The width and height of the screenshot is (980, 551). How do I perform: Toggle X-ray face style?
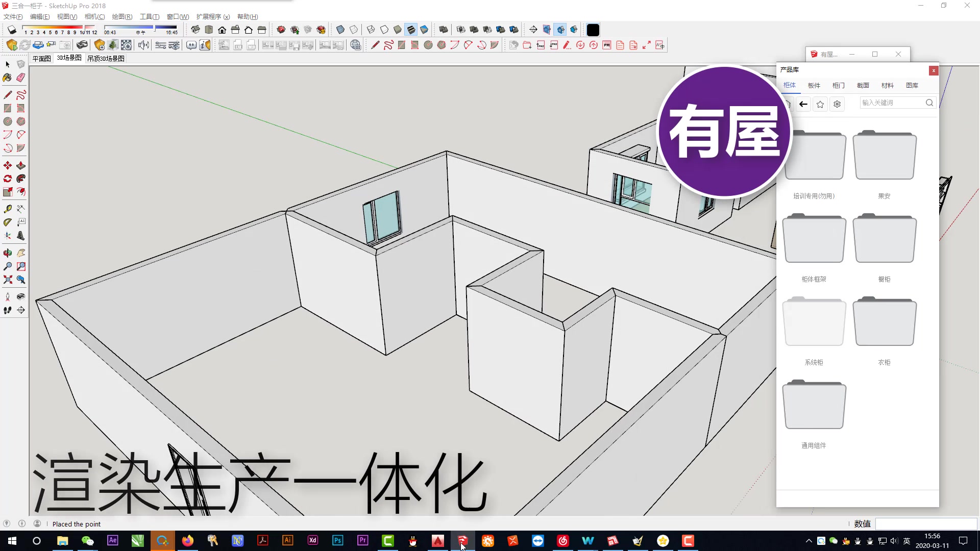(340, 30)
